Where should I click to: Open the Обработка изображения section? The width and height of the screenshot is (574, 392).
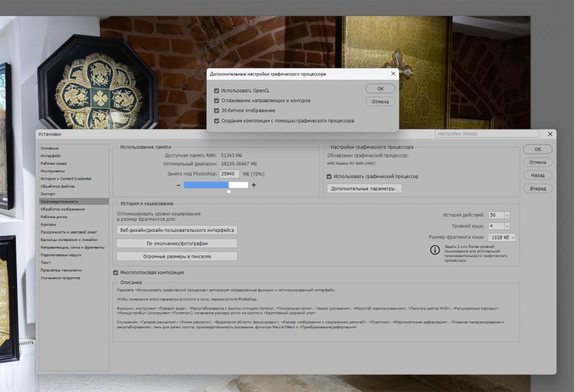pyautogui.click(x=74, y=209)
